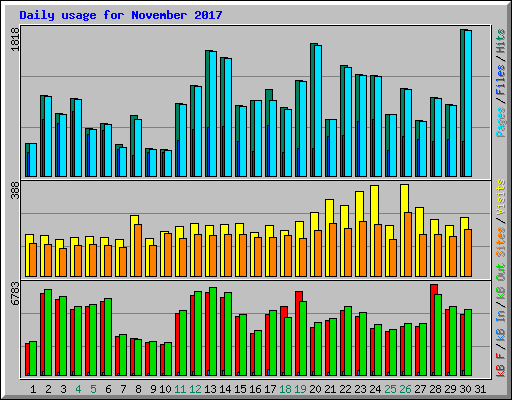Select the day 1 cyan files bar
Viewport: 512px width, 400px height.
point(33,160)
